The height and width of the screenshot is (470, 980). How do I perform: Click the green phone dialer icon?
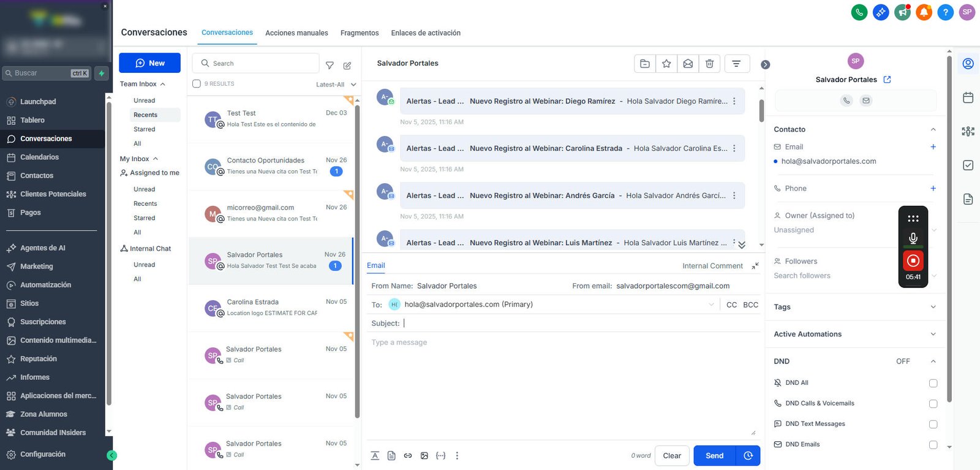859,12
